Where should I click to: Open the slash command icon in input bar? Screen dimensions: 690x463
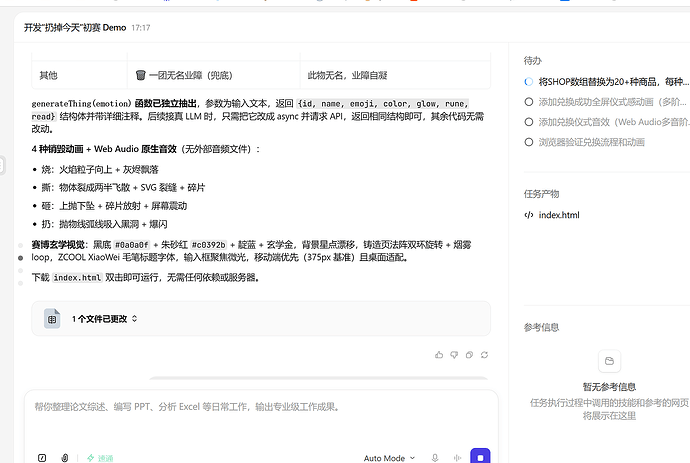[42, 458]
